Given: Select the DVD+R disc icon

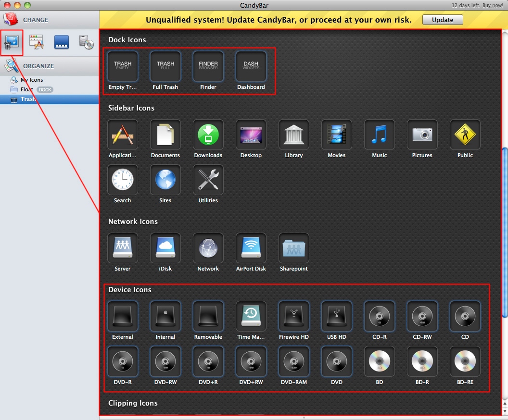Looking at the screenshot, I should click(x=208, y=361).
